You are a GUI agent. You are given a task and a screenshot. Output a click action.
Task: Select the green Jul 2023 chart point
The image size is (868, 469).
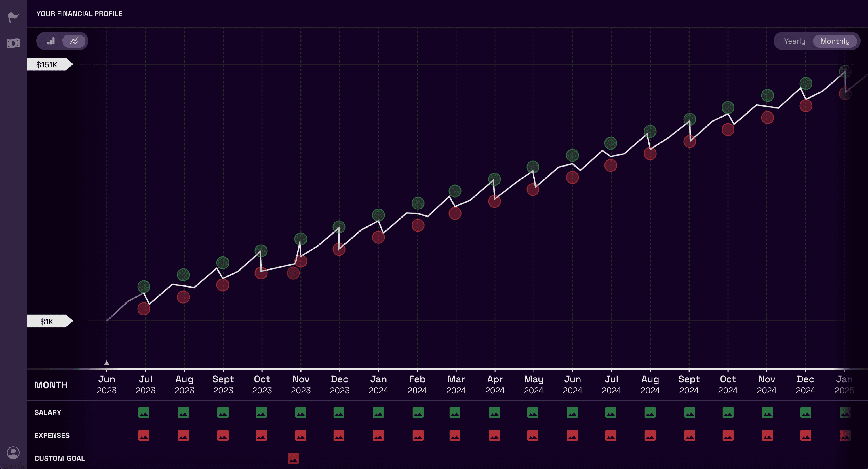pyautogui.click(x=144, y=287)
